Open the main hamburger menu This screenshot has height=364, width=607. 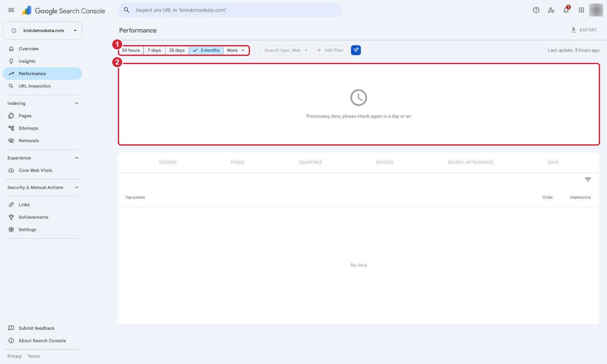[x=11, y=10]
